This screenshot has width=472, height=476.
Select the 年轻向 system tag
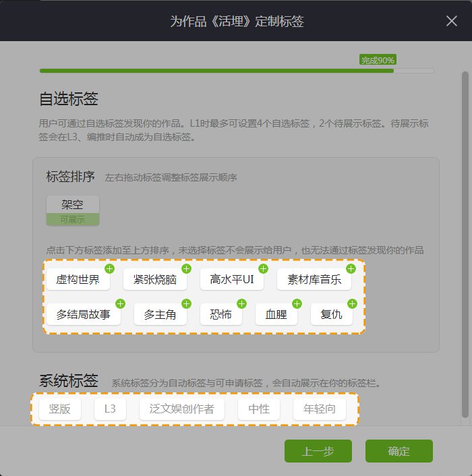(320, 409)
